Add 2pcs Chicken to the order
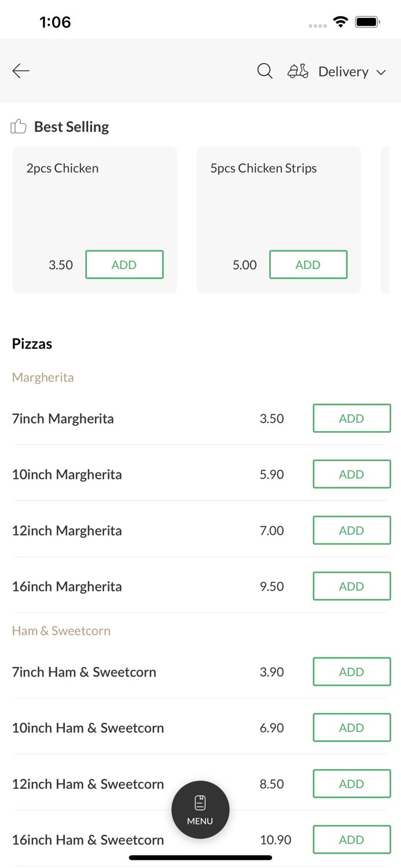The height and width of the screenshot is (868, 401). tap(124, 264)
